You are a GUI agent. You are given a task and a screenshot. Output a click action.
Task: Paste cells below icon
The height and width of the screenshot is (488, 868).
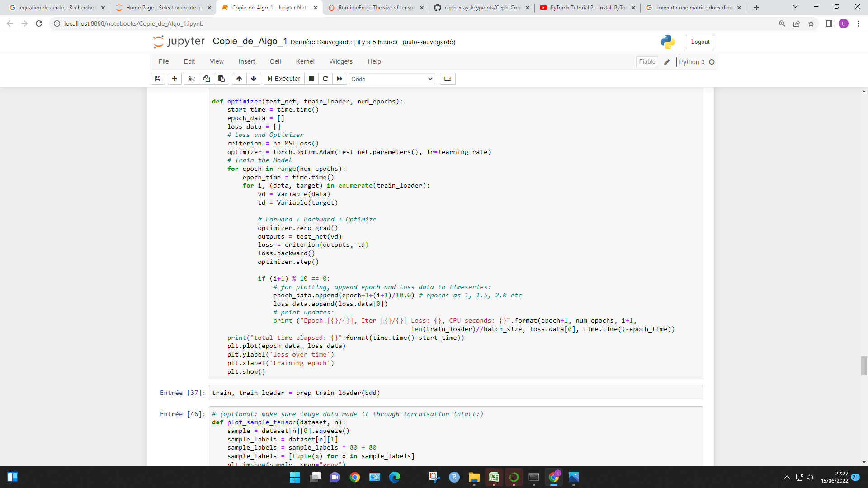coord(222,79)
